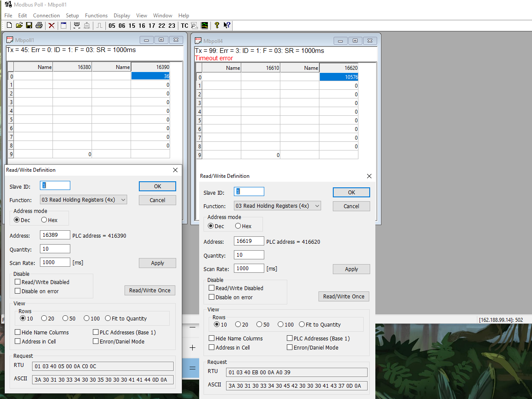Check Address in Cell in address-16619 dialog
Viewport: 532px width, 399px height.
pos(230,347)
